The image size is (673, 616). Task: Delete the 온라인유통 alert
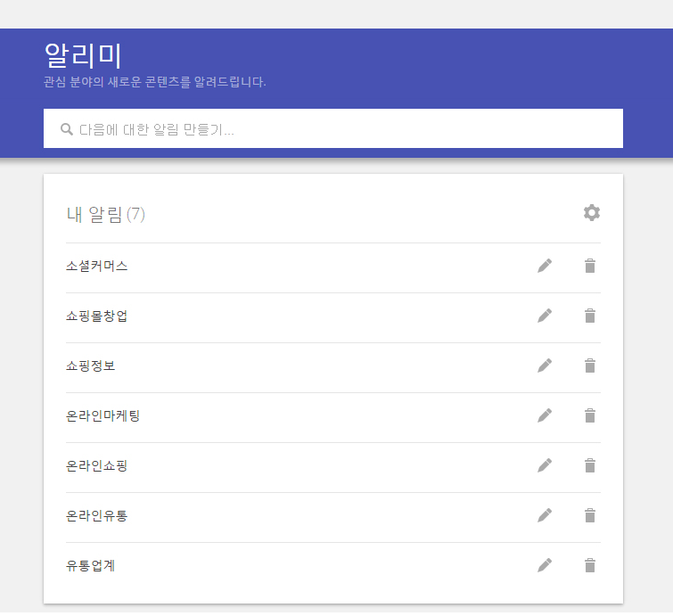(589, 515)
